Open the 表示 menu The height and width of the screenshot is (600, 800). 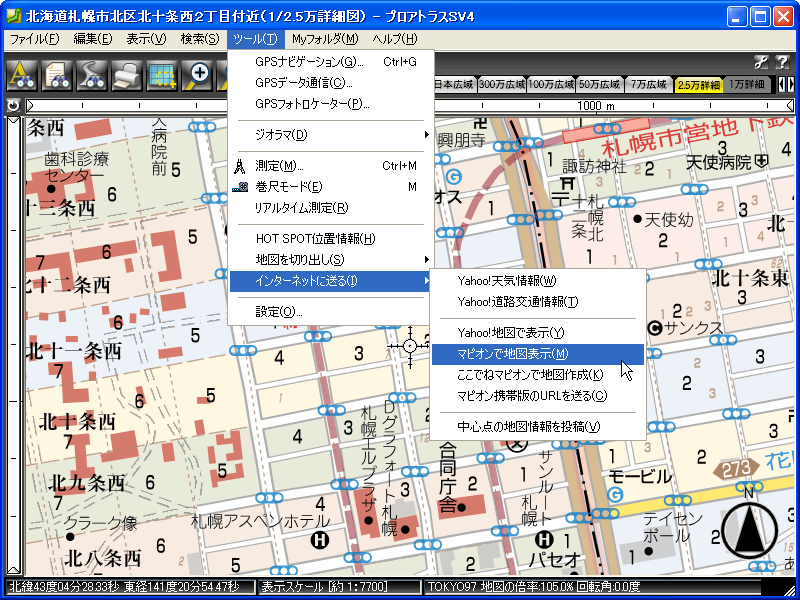[146, 39]
